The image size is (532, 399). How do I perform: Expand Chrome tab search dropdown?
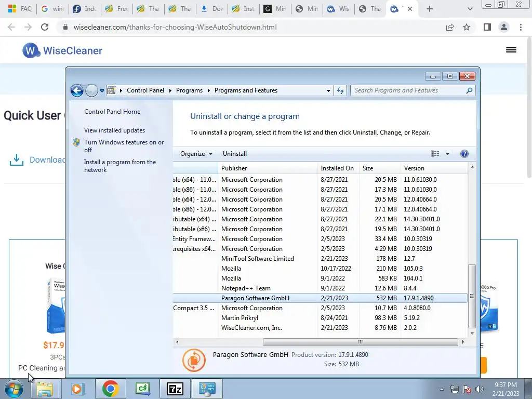[x=470, y=9]
